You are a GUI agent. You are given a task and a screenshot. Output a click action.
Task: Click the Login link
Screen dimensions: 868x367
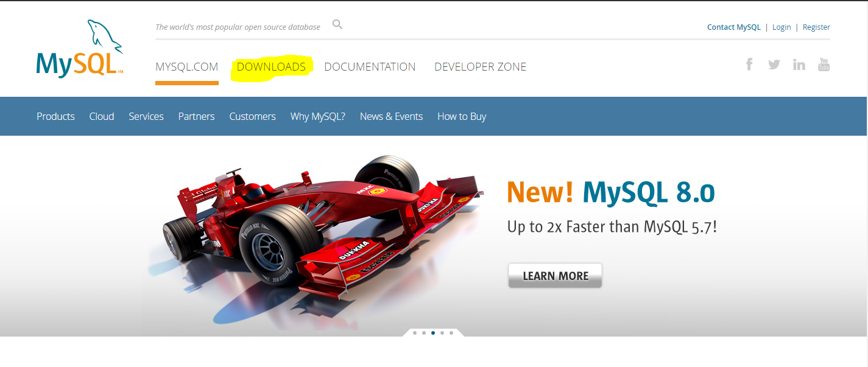pos(782,27)
